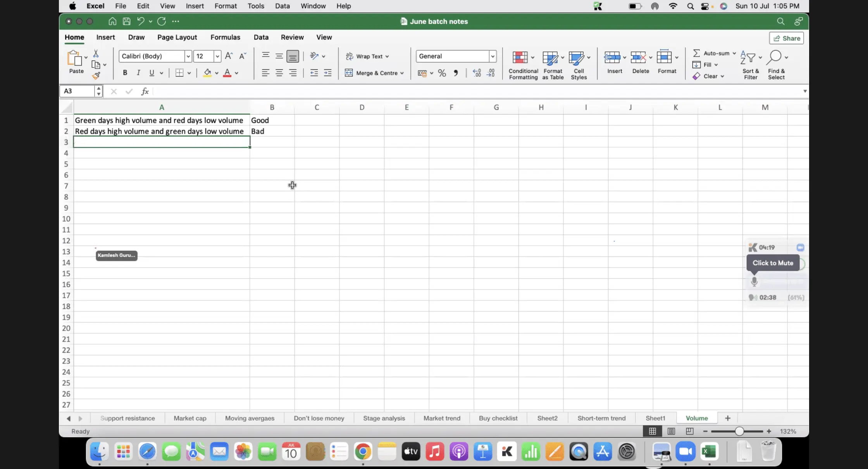This screenshot has width=868, height=469.
Task: Expand the font name dropdown
Action: click(188, 56)
